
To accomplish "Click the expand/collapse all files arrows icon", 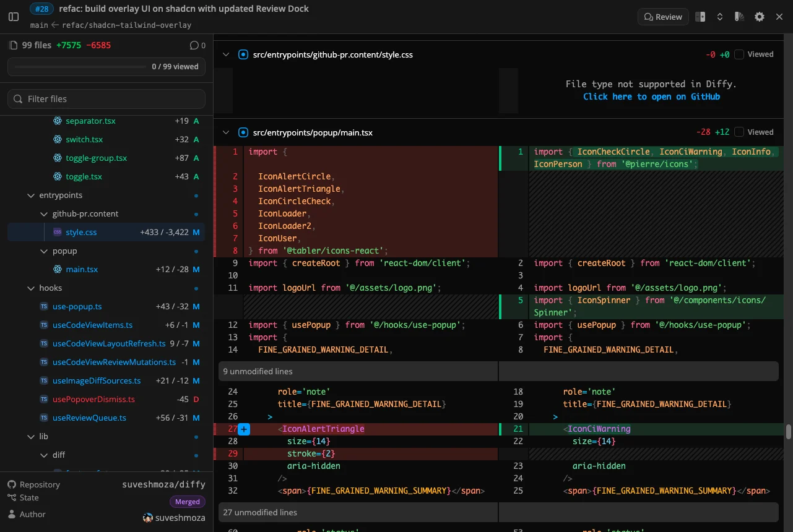I will pos(720,17).
